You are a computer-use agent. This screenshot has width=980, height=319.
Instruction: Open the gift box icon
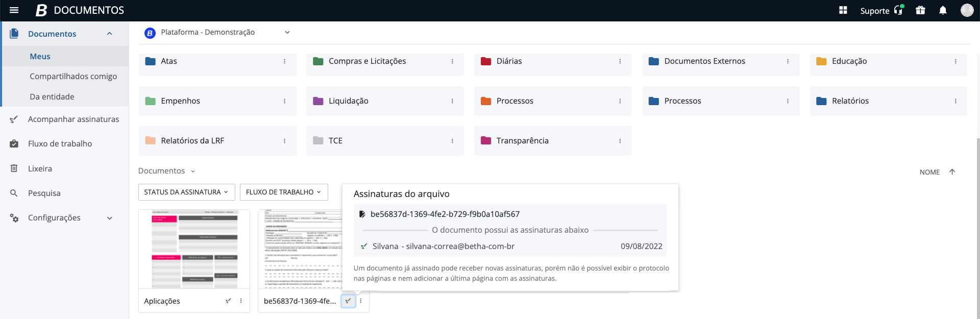[x=920, y=10]
